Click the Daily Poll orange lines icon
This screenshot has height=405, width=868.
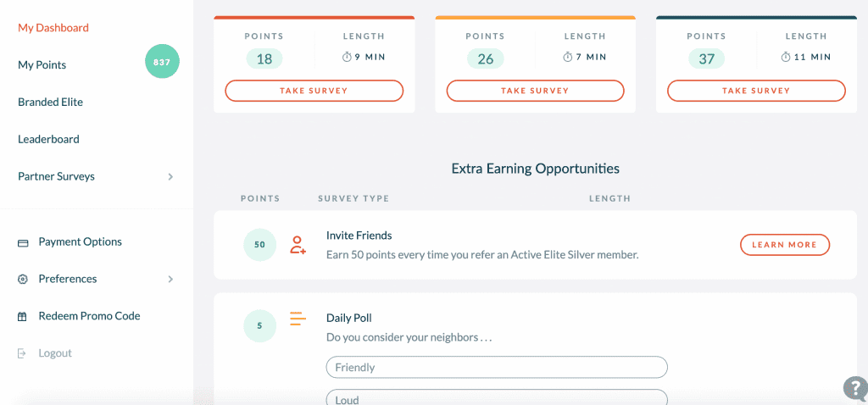point(298,319)
